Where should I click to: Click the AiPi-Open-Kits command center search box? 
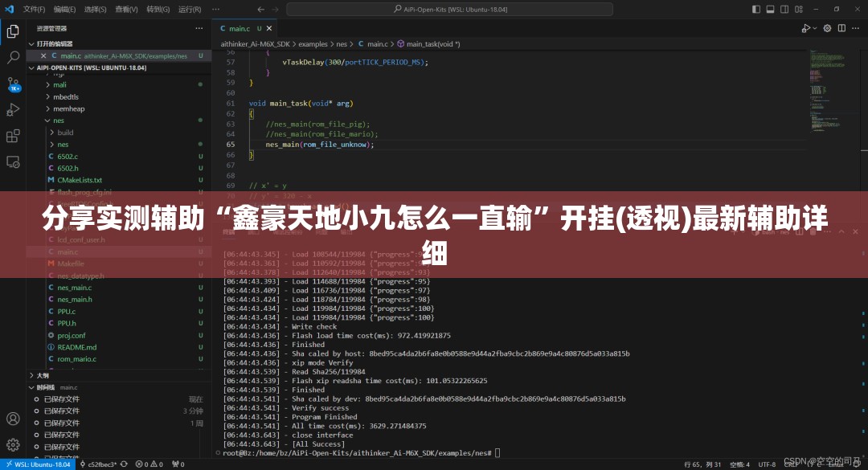click(x=449, y=10)
